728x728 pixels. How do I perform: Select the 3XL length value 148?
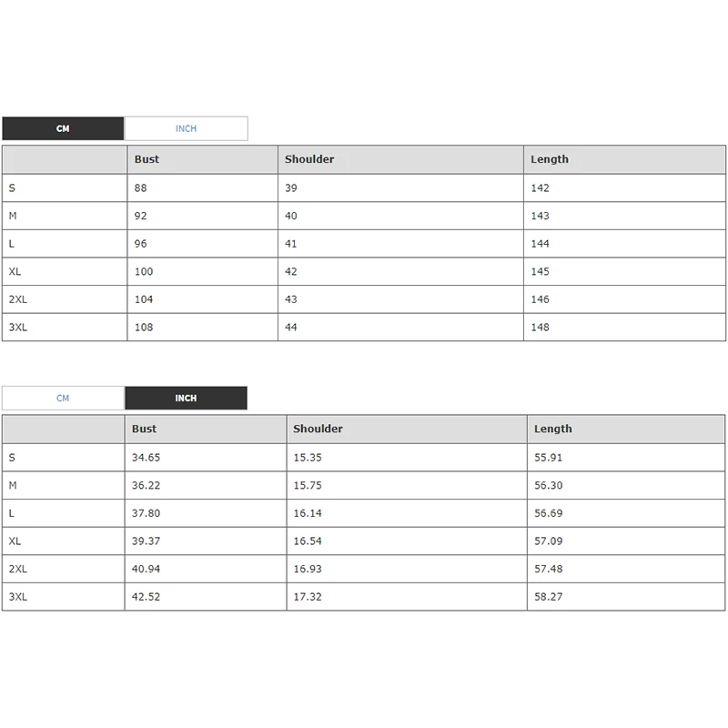[541, 327]
